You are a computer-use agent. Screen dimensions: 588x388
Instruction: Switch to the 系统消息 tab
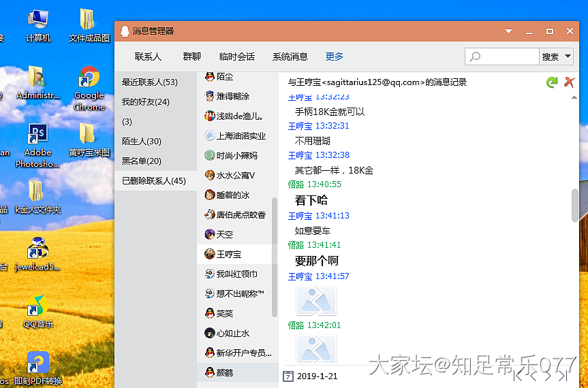[290, 56]
